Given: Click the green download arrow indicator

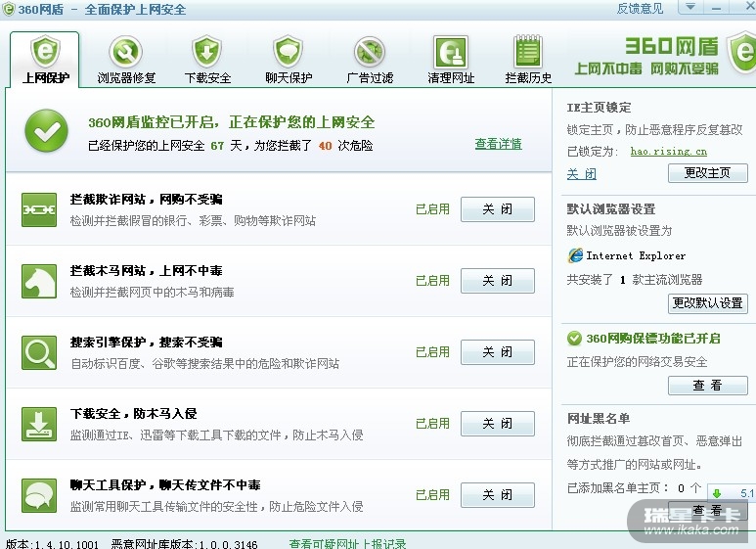Looking at the screenshot, I should (x=717, y=493).
